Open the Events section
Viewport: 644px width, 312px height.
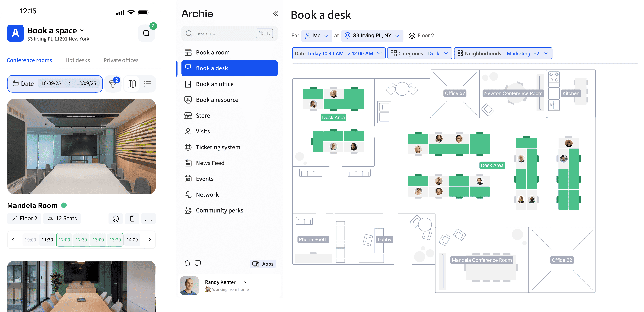tap(204, 179)
